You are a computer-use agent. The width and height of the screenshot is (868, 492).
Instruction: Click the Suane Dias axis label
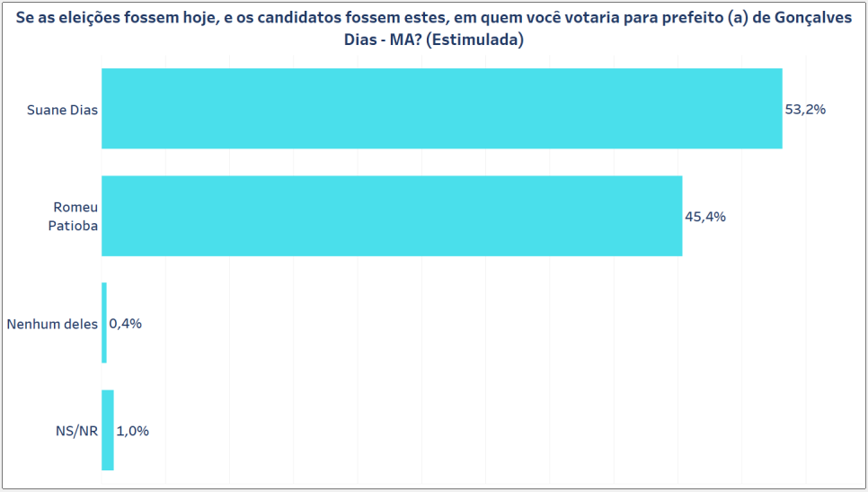62,110
